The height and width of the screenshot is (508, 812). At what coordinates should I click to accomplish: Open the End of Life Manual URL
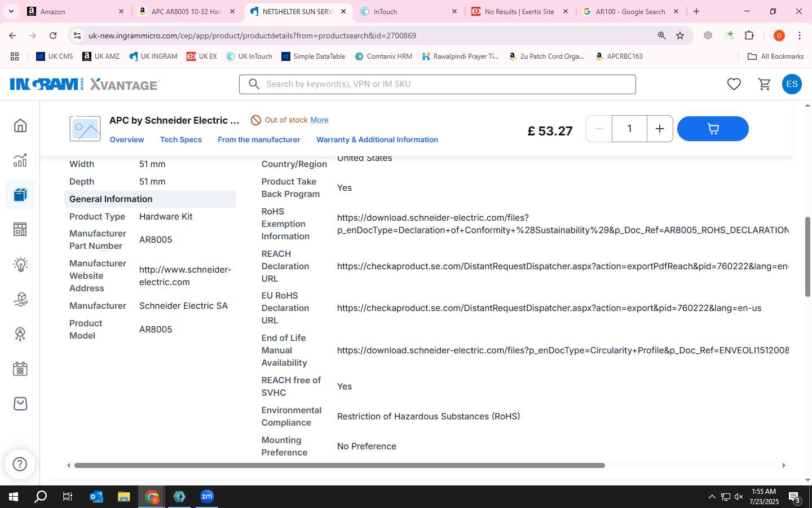click(x=563, y=351)
